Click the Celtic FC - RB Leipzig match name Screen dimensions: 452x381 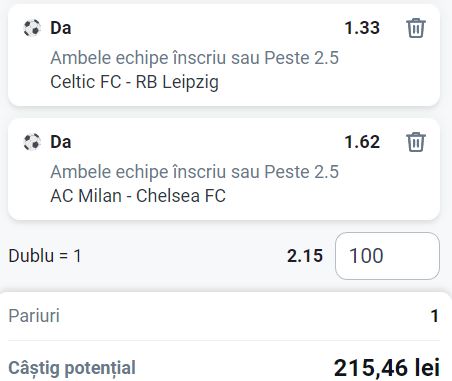[135, 82]
